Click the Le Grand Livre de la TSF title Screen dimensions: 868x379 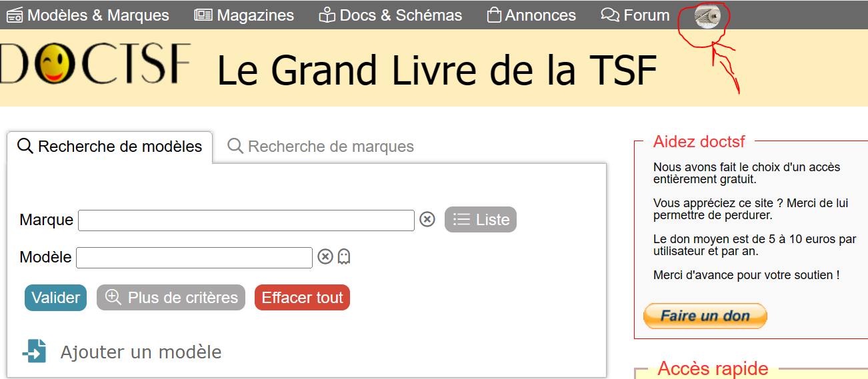[437, 69]
